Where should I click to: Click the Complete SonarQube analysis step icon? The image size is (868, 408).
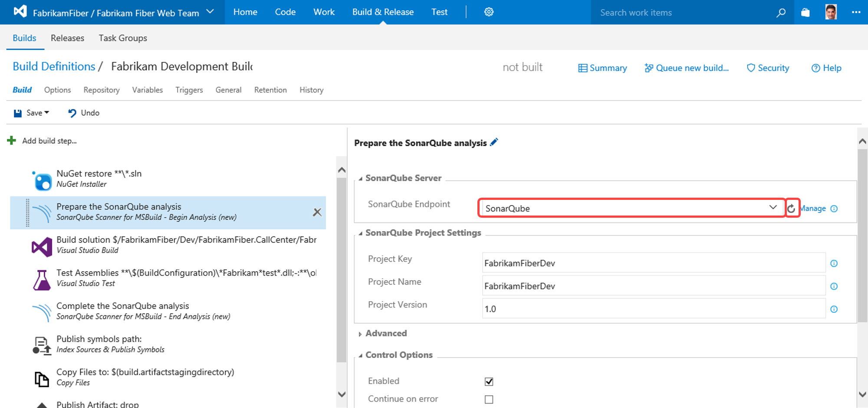click(x=42, y=313)
